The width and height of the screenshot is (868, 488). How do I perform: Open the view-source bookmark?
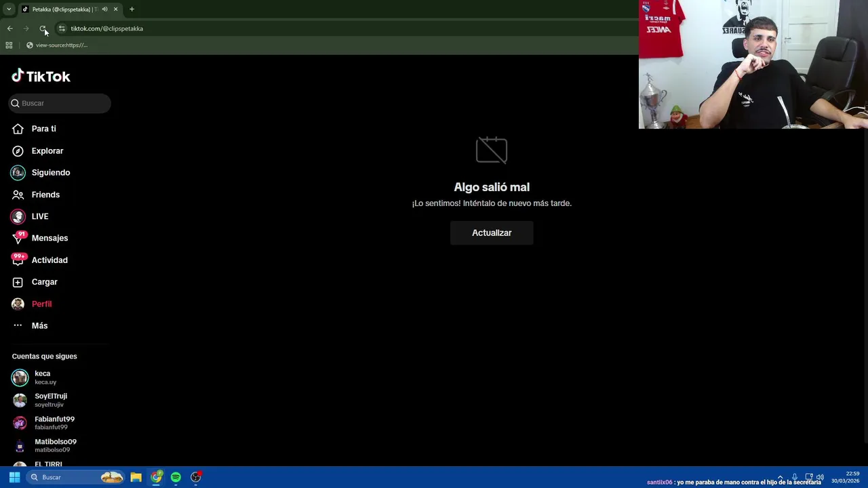click(57, 45)
